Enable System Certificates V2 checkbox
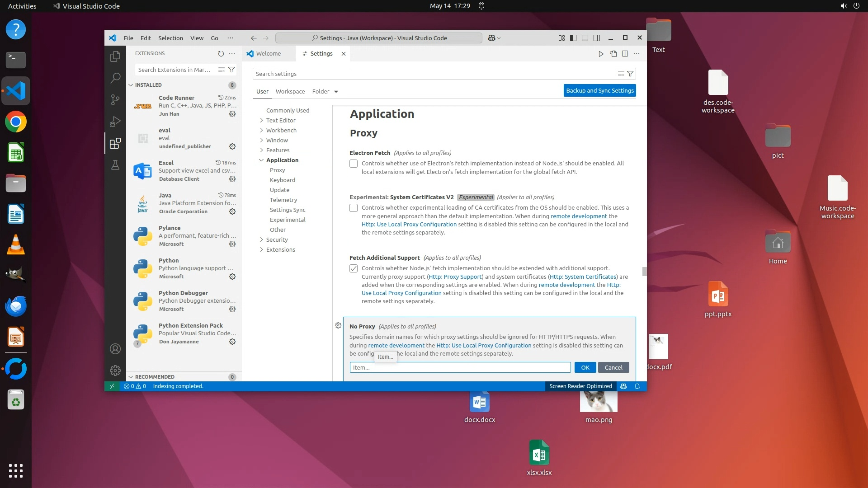This screenshot has height=488, width=868. pos(354,208)
